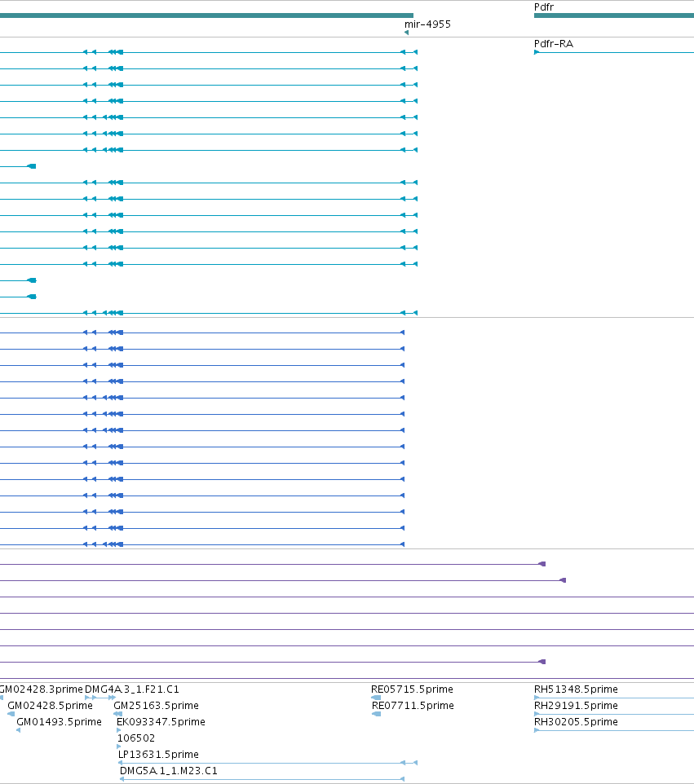Click the Pdfr gene label

click(x=544, y=7)
